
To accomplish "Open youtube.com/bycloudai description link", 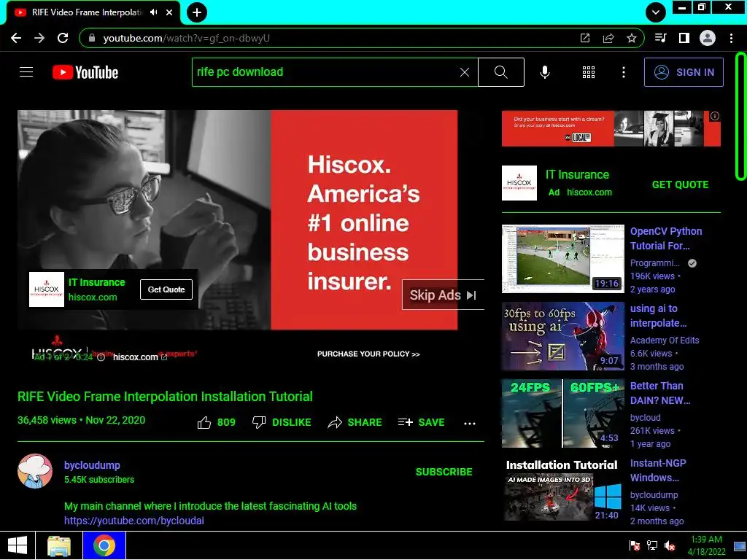I will pos(134,521).
